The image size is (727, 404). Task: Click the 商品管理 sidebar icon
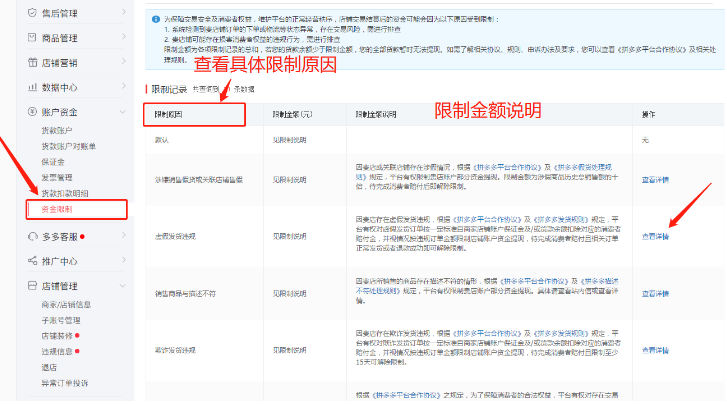point(32,37)
